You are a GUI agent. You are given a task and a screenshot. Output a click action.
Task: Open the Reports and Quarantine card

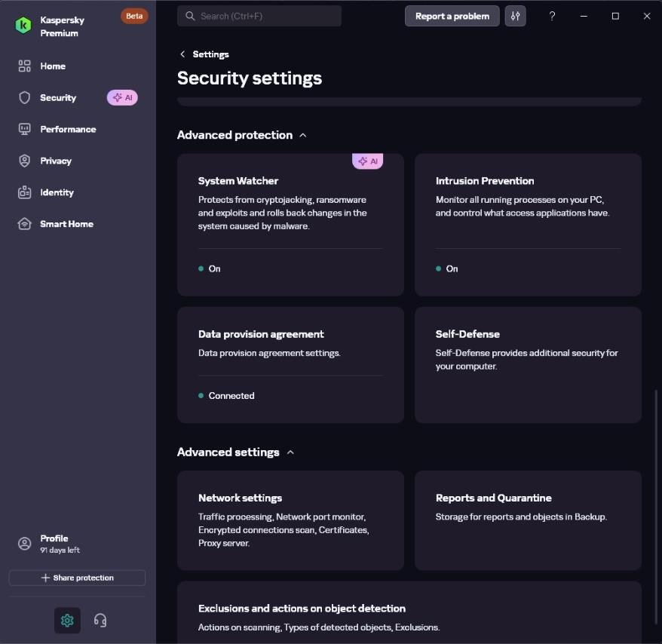[528, 520]
